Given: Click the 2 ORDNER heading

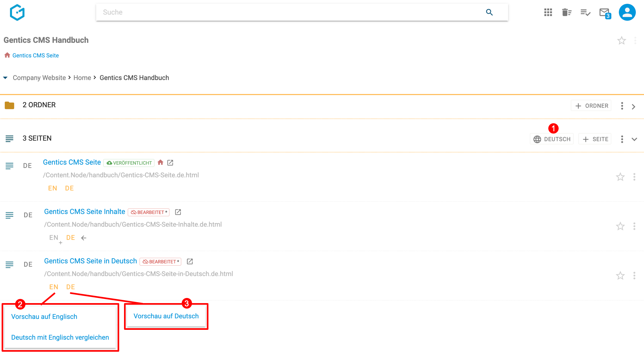Looking at the screenshot, I should pos(39,105).
